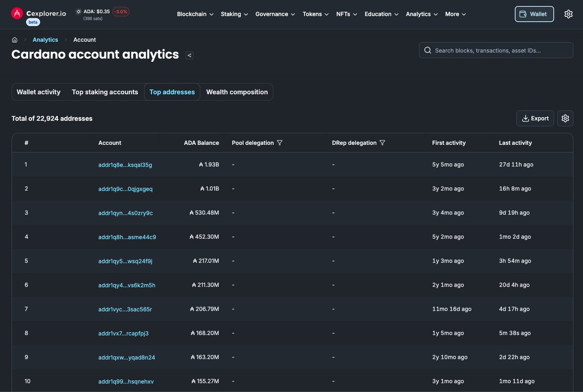Viewport: 583px width, 392px height.
Task: Click the NFTs menu item
Action: click(346, 14)
